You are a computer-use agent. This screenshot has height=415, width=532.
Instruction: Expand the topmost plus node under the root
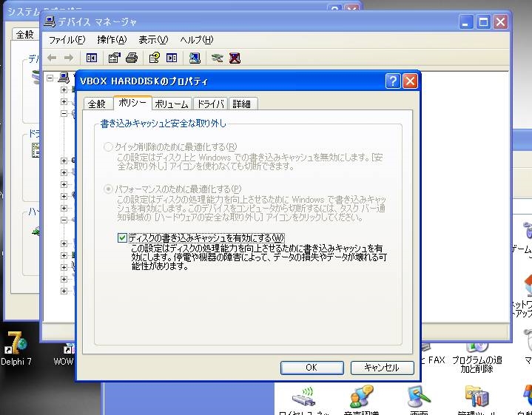click(64, 90)
